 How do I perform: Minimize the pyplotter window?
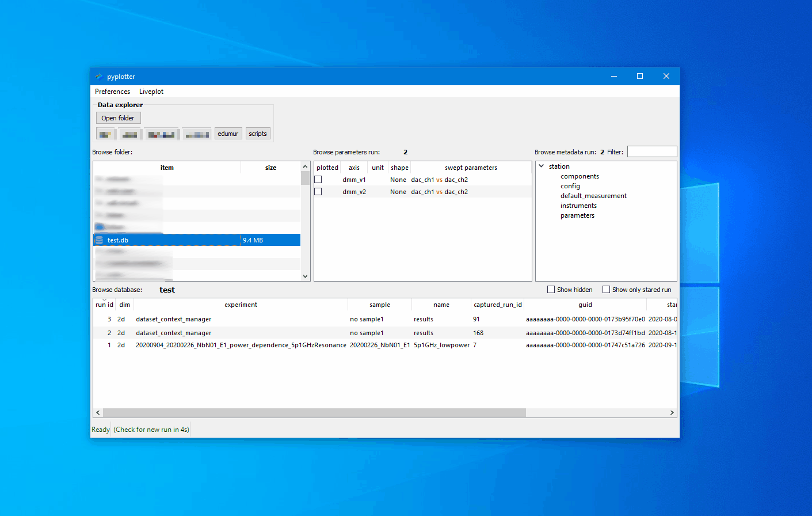[613, 76]
